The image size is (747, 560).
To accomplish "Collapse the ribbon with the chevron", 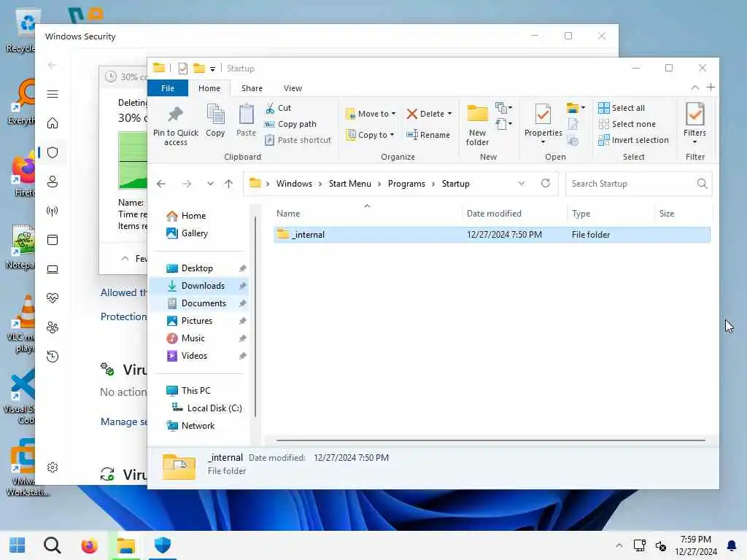I will tap(695, 87).
